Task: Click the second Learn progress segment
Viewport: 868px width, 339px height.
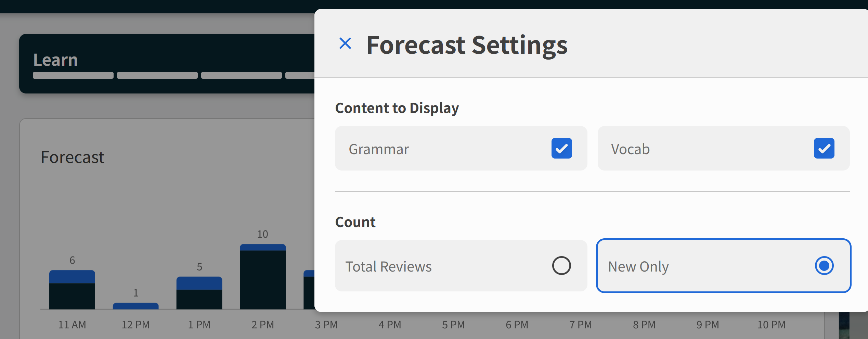Action: (x=157, y=75)
